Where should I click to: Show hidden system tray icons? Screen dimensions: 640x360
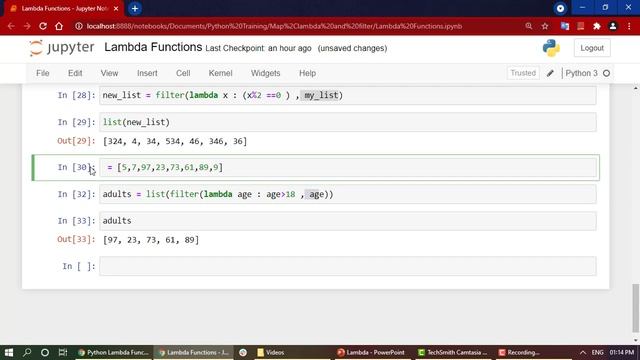tap(582, 352)
